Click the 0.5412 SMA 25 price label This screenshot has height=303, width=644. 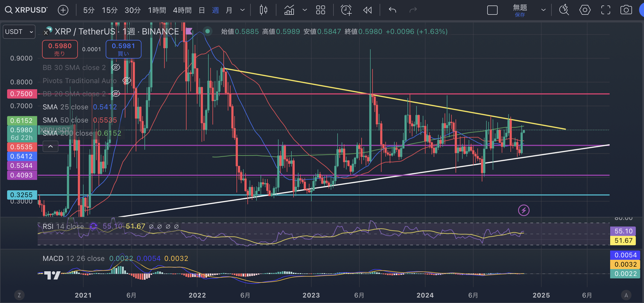point(22,156)
